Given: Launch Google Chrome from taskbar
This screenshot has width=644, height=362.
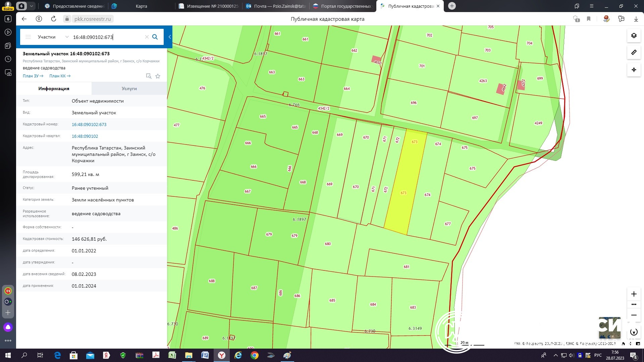Looking at the screenshot, I should (x=255, y=355).
